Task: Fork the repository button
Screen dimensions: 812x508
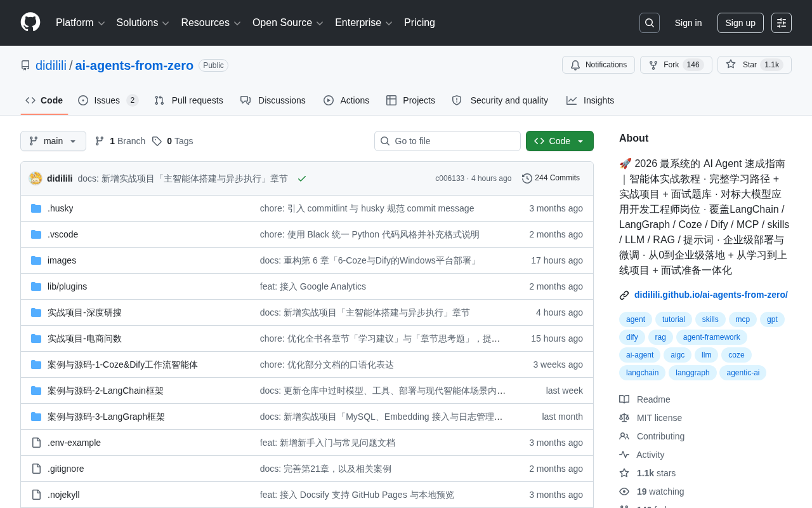Action: point(676,65)
